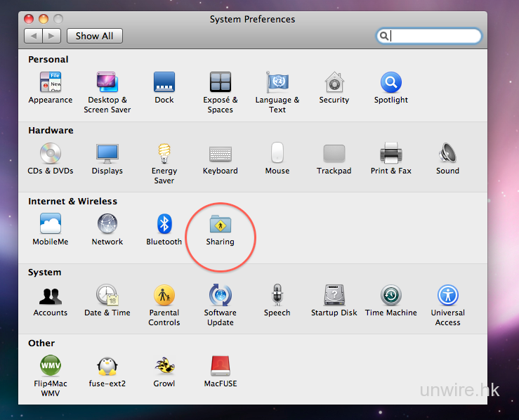
Task: Open Exposé & Spaces preferences
Action: 220,83
